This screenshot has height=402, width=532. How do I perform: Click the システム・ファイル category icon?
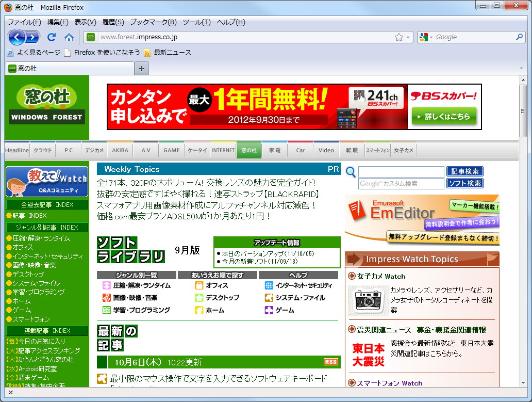pos(270,297)
